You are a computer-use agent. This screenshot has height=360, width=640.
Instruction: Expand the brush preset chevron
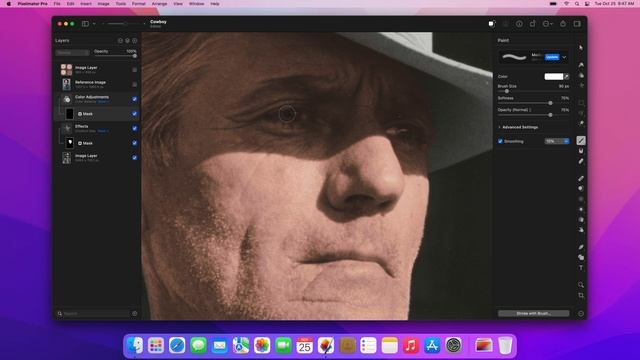coord(564,57)
